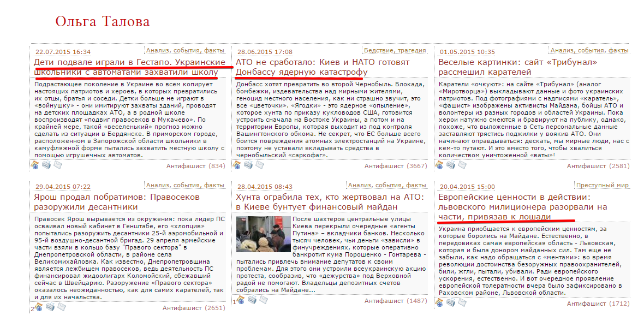644x315 pixels.
Task: Click the envelope icon under the «Трибунал» article
Action: point(462,165)
